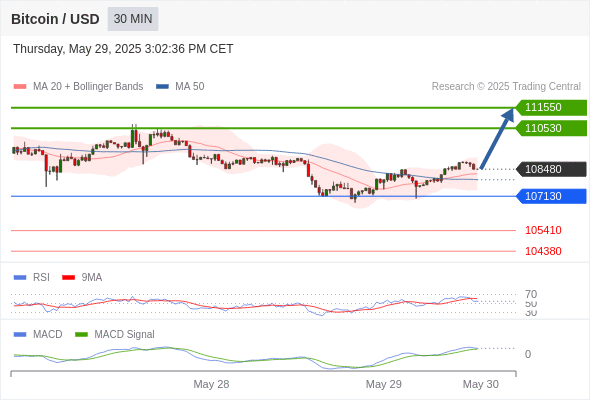Click the MACD zero axis label
Screen dimensions: 590x400
[x=528, y=354]
